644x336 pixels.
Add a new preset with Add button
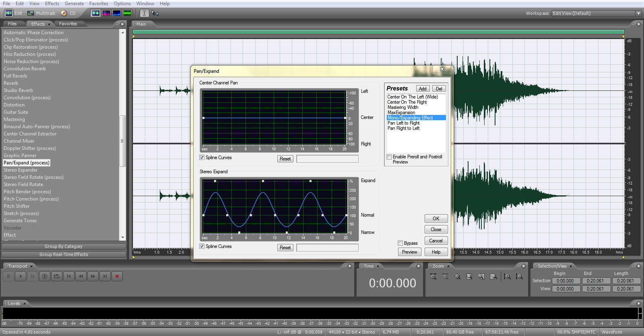point(422,89)
